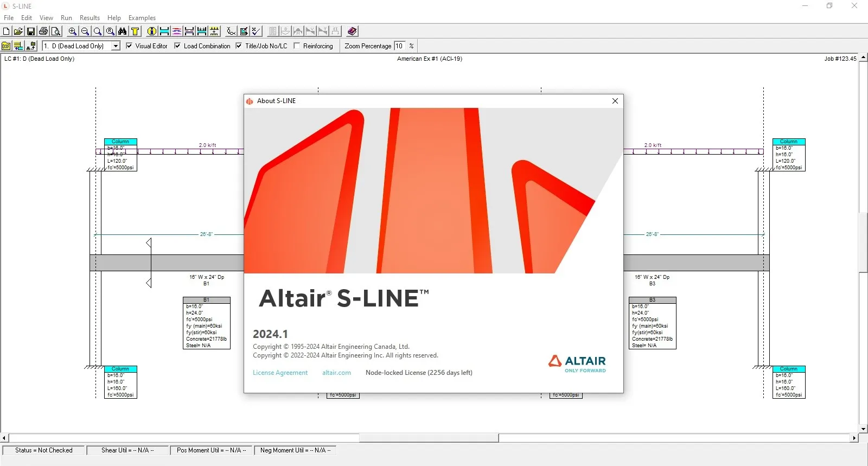Open the Examples menu

coord(142,18)
